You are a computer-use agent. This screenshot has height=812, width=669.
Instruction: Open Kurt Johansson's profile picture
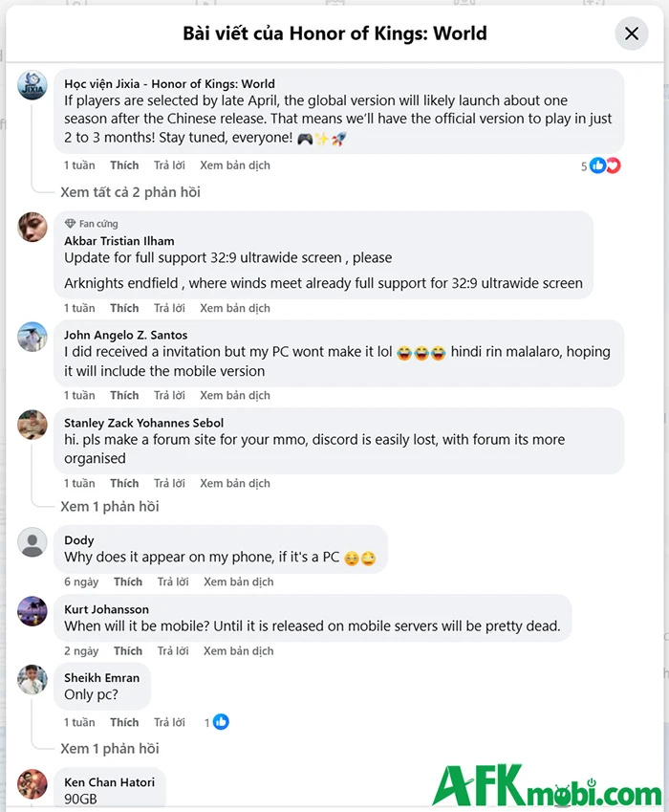pyautogui.click(x=32, y=610)
